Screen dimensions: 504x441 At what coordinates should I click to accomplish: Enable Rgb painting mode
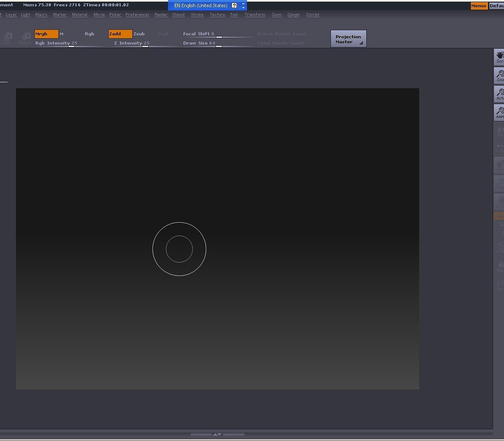(89, 34)
